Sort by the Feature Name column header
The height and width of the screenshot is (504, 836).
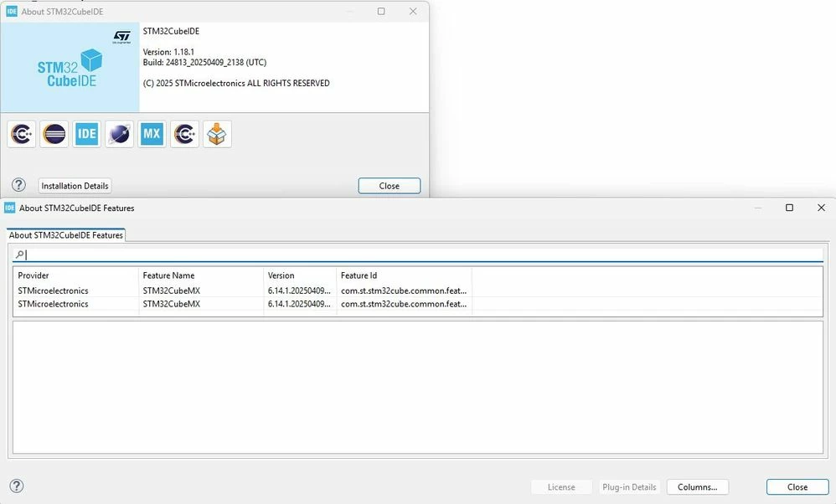click(201, 275)
